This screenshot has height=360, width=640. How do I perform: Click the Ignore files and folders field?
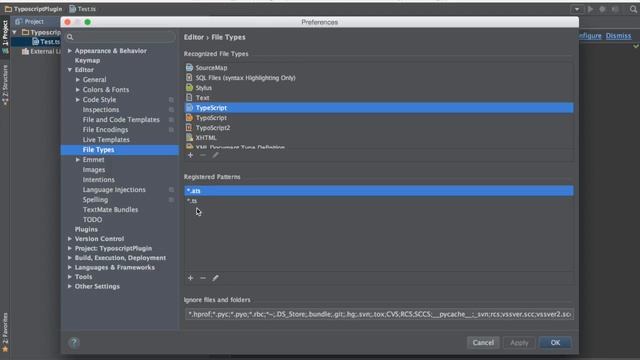[x=379, y=314]
